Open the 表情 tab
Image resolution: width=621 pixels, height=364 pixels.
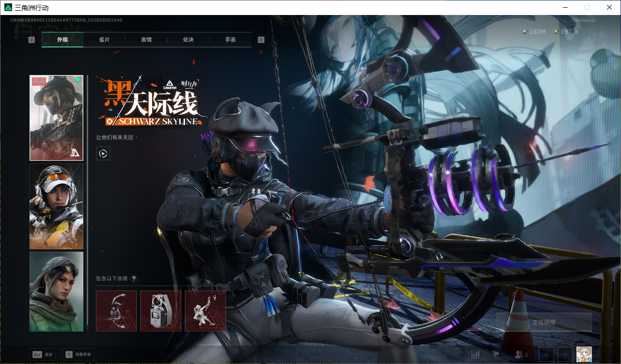(146, 40)
